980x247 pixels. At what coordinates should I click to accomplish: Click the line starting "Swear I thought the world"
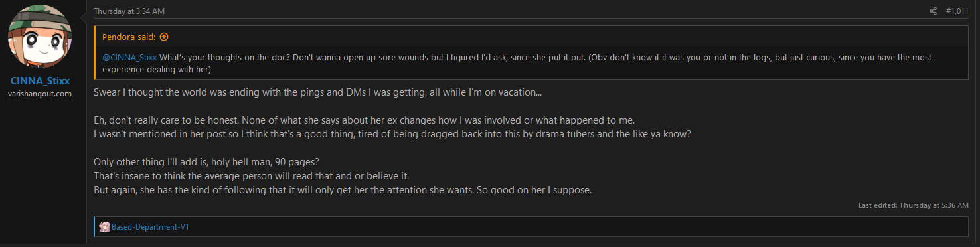click(x=317, y=92)
